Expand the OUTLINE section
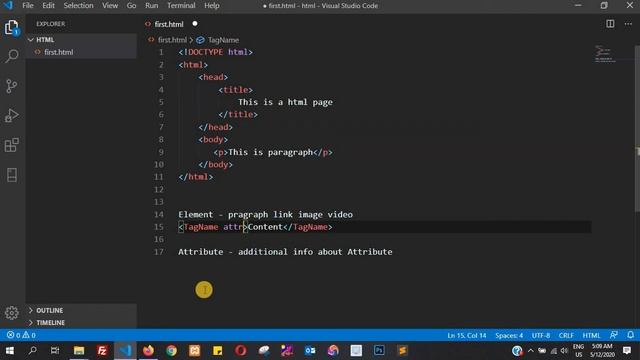640x360 pixels. click(81, 310)
